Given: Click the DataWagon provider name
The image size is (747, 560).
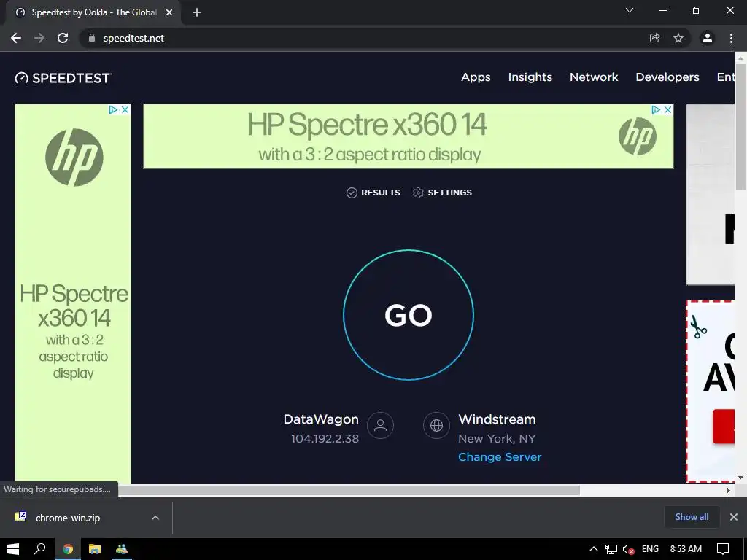Looking at the screenshot, I should [321, 419].
